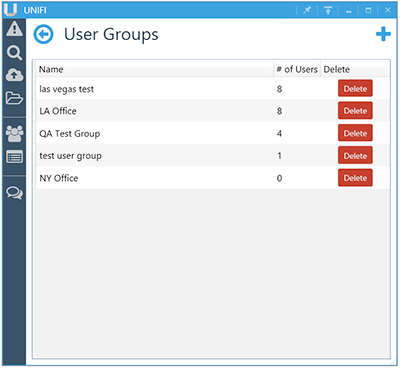Click the Delete column header

(355, 69)
